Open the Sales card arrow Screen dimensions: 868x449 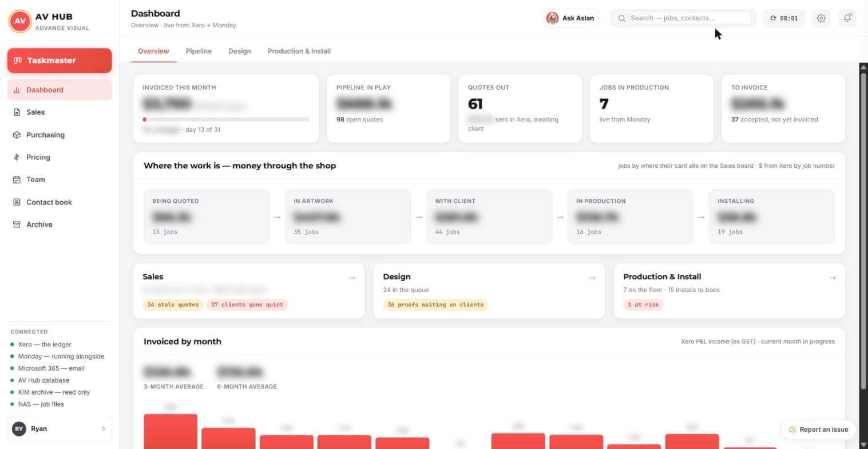coord(352,278)
